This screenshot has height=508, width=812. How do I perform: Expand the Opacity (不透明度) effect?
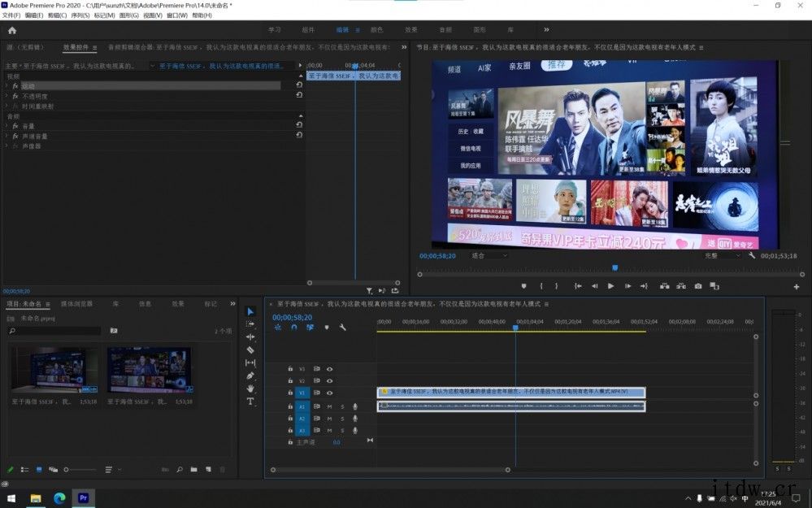(7, 97)
